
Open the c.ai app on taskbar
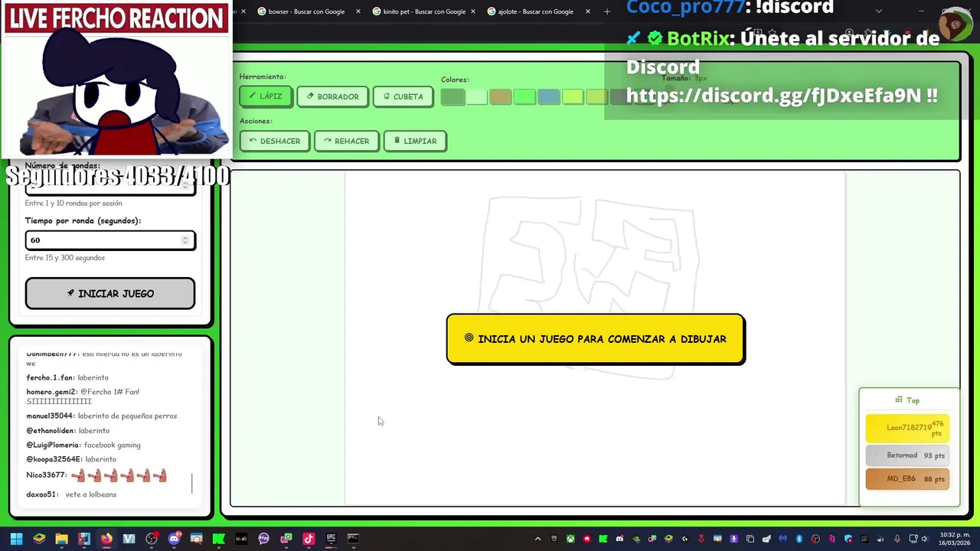(241, 539)
